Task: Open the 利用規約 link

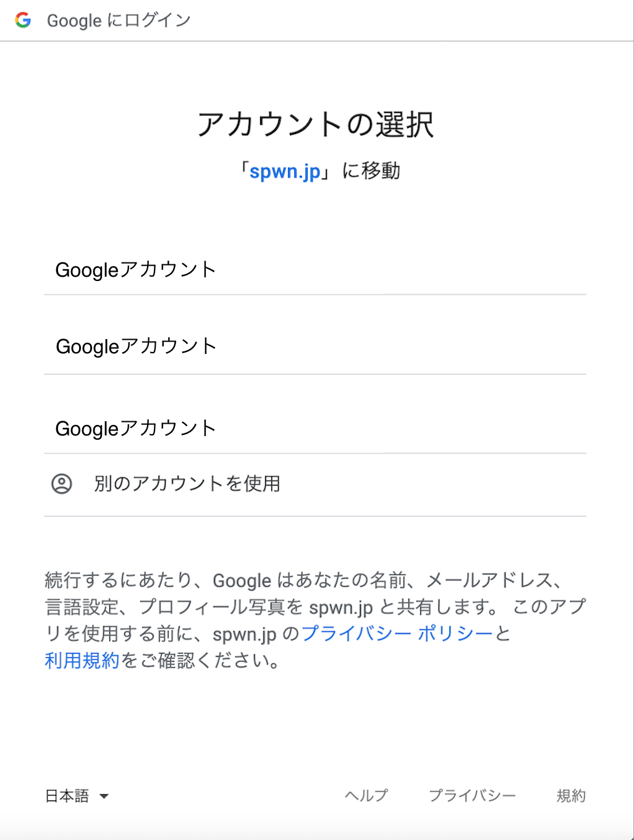Action: (x=82, y=661)
